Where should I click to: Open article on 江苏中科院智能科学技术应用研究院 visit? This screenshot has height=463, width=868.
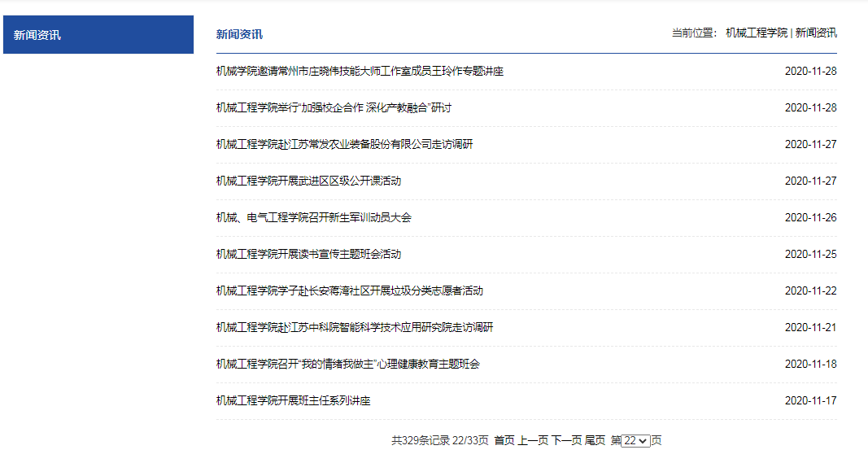click(x=355, y=328)
